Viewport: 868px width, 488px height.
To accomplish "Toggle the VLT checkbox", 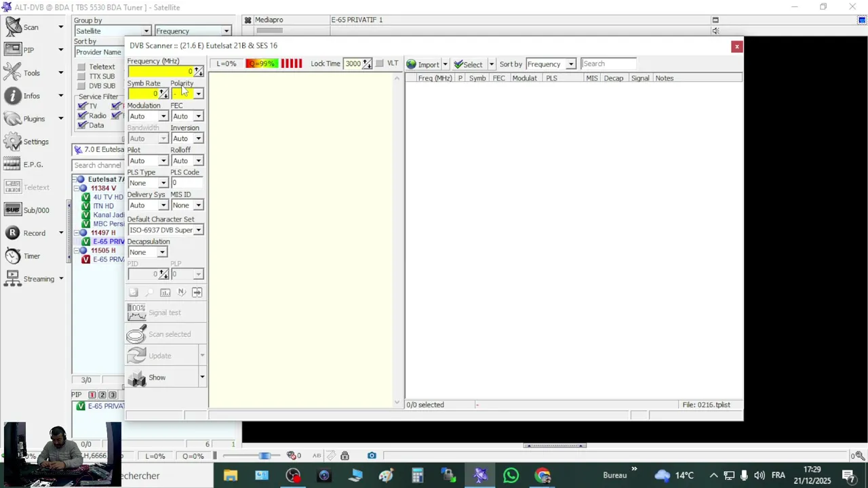I will tap(379, 63).
